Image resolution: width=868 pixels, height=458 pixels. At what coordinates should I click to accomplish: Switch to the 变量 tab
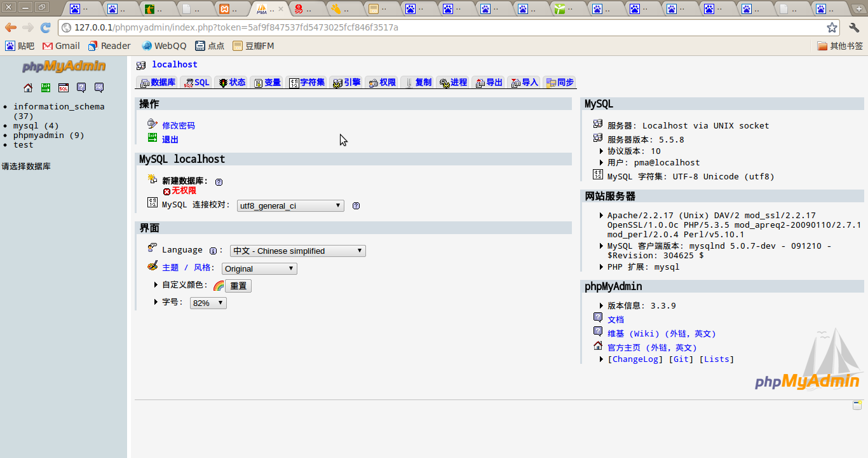pos(267,83)
